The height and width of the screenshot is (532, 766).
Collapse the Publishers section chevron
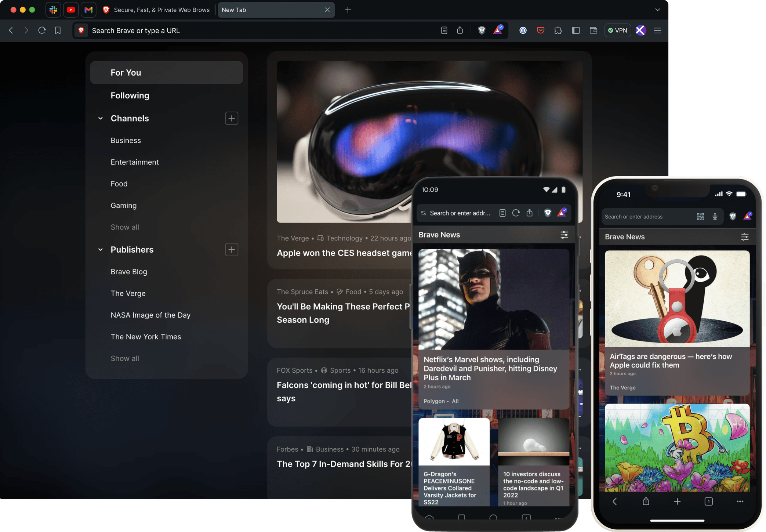coord(101,250)
